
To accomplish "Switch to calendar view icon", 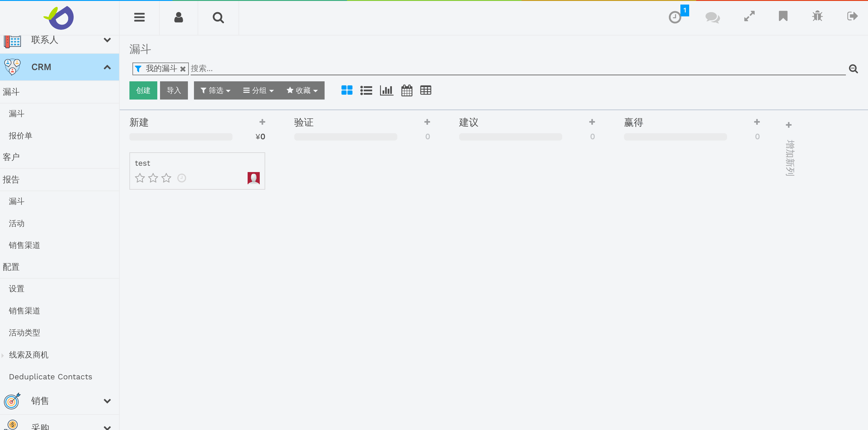I will 406,90.
